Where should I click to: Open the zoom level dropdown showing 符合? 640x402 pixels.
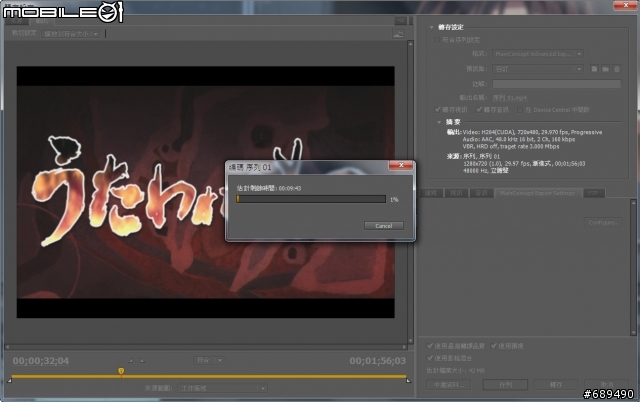(x=209, y=360)
